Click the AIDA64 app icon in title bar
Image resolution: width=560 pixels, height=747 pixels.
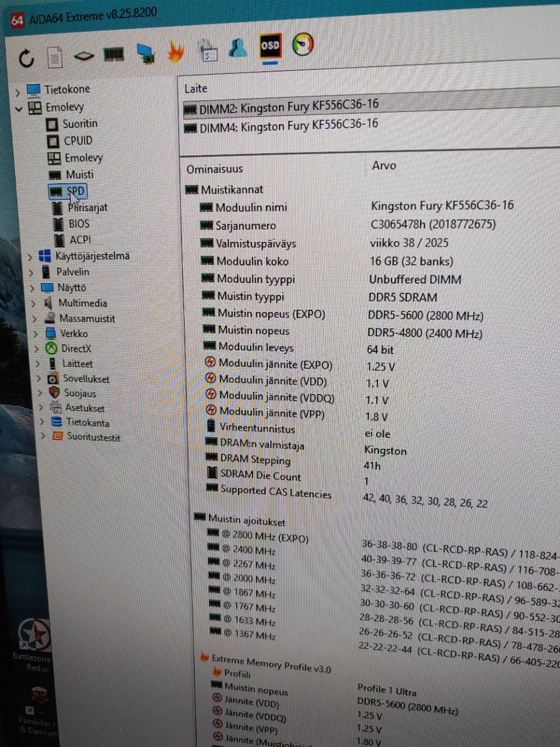click(17, 20)
